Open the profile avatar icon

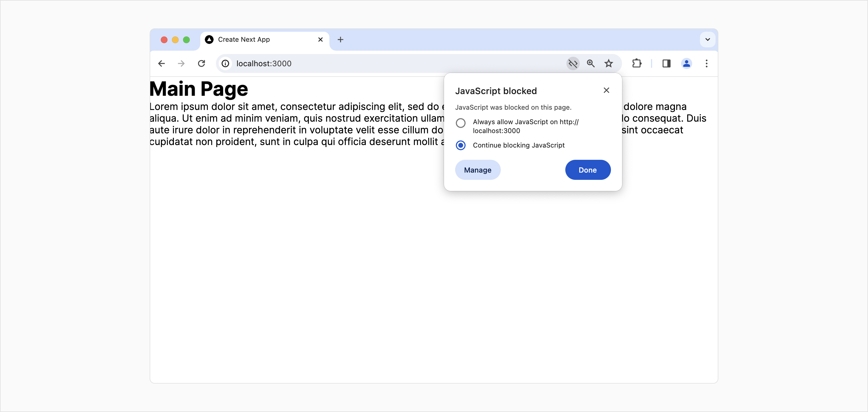click(686, 63)
